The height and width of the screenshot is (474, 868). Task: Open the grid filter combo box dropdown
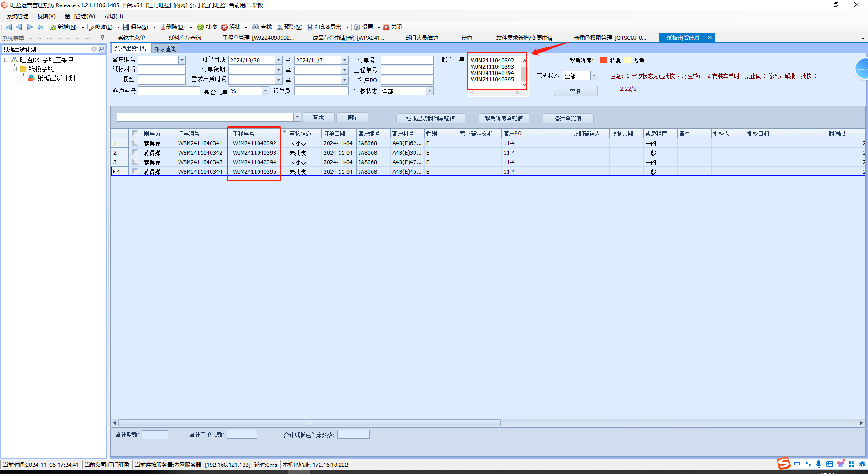point(297,117)
